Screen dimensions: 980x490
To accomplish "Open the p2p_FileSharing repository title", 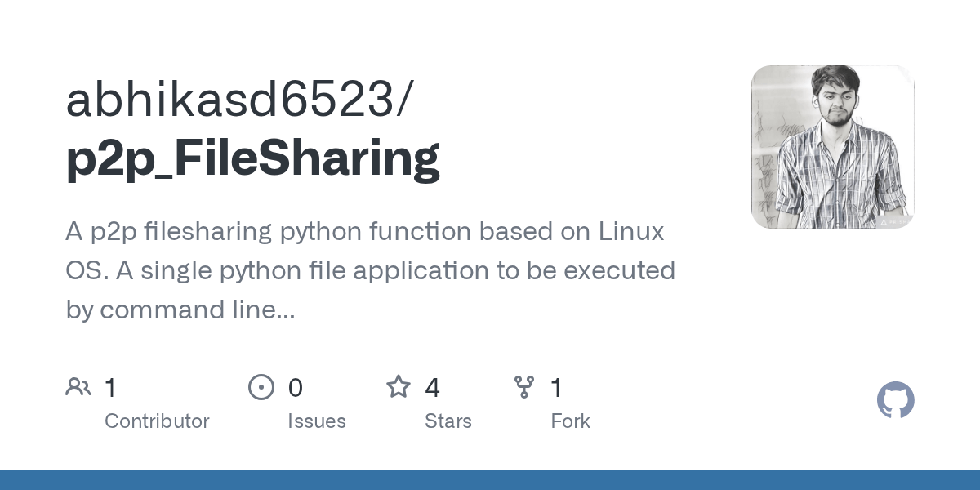I will click(253, 159).
